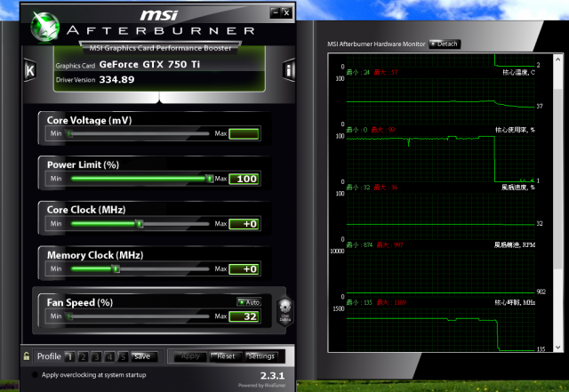Click the Memory Clock slider handle

click(x=116, y=268)
